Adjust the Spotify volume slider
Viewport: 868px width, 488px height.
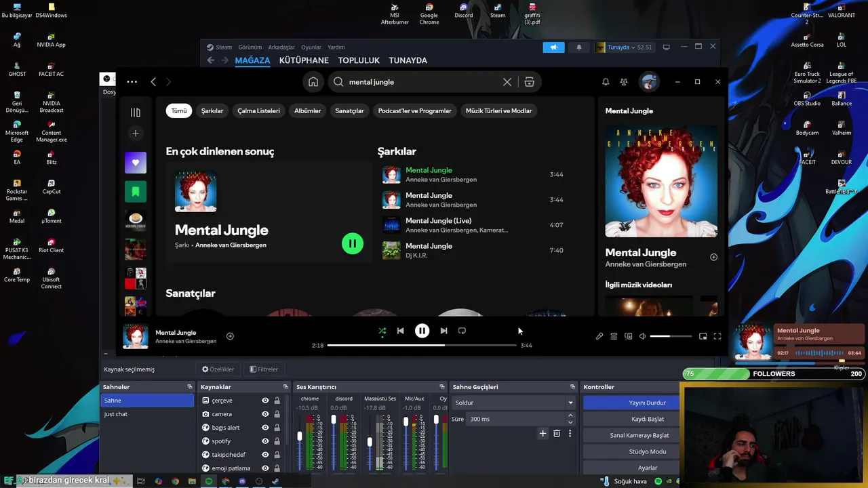[x=671, y=336]
